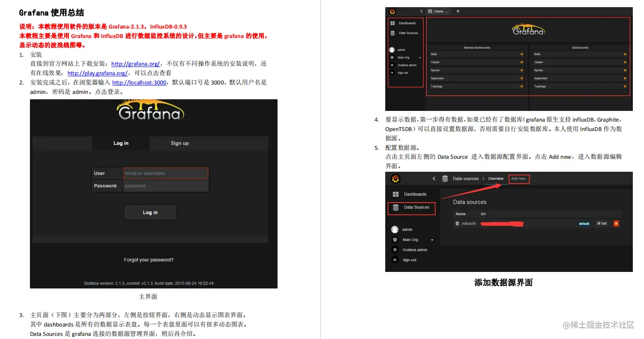This screenshot has width=644, height=339.
Task: Open Grafana admin with the gear icon
Action: pos(392,65)
